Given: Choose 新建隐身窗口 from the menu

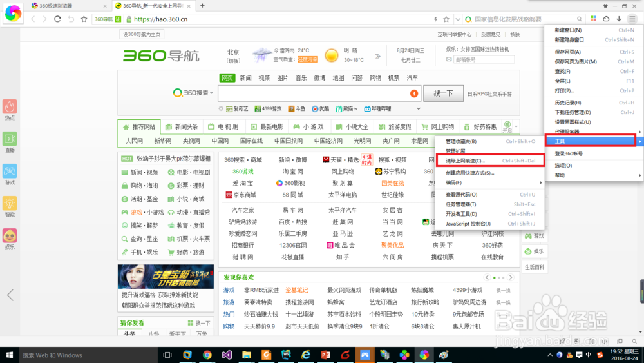Looking at the screenshot, I should (594, 40).
